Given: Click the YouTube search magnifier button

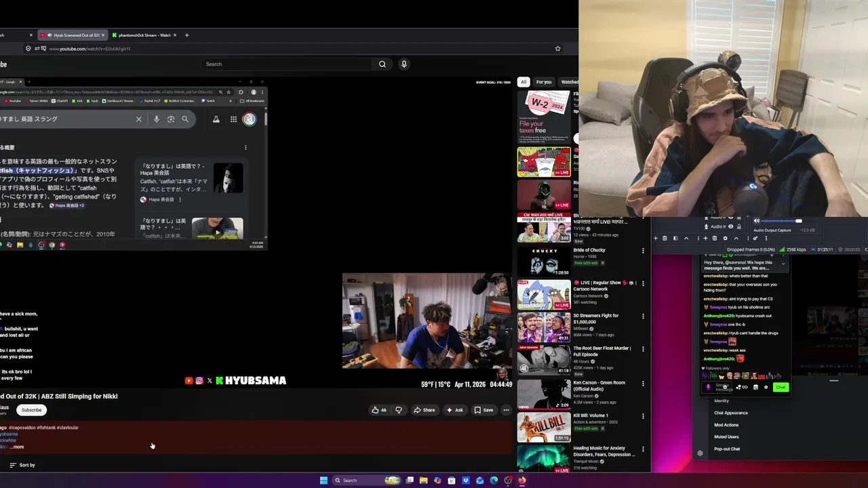Looking at the screenshot, I should 382,64.
